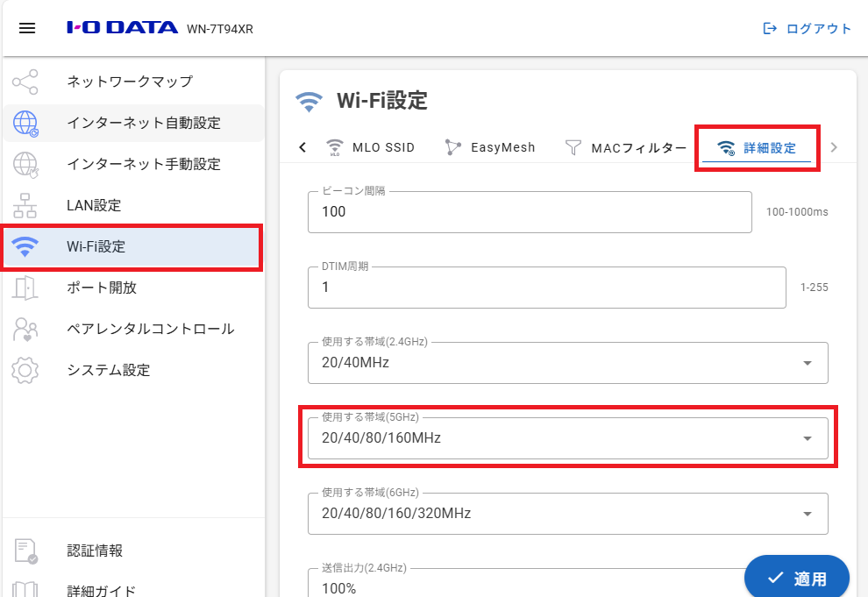This screenshot has width=868, height=597.
Task: Open the hamburger navigation menu
Action: pos(27,27)
